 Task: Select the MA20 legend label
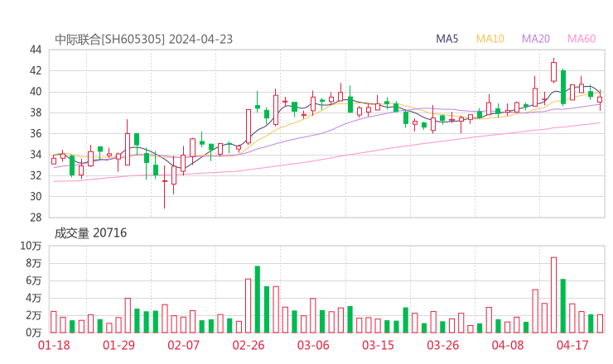(536, 39)
